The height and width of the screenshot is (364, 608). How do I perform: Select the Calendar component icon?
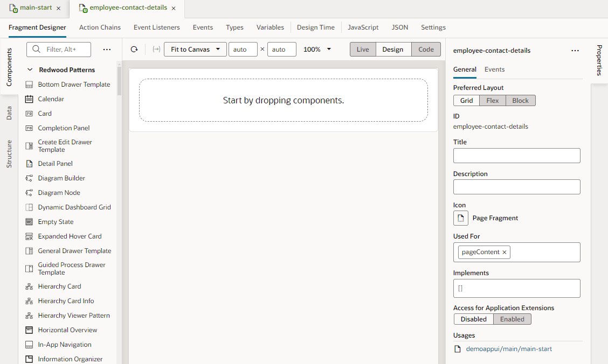[28, 99]
